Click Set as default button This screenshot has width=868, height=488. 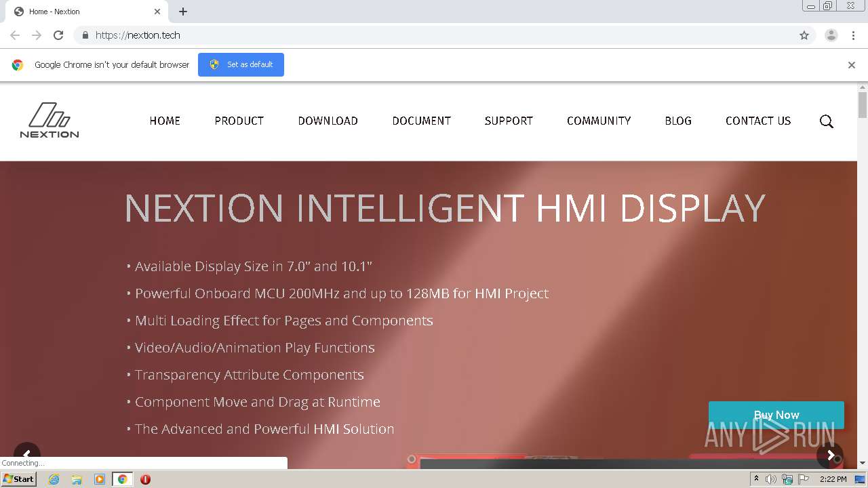click(x=241, y=64)
